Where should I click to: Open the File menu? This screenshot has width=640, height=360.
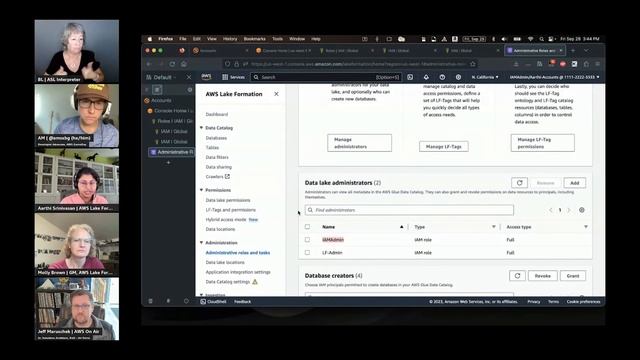point(183,39)
